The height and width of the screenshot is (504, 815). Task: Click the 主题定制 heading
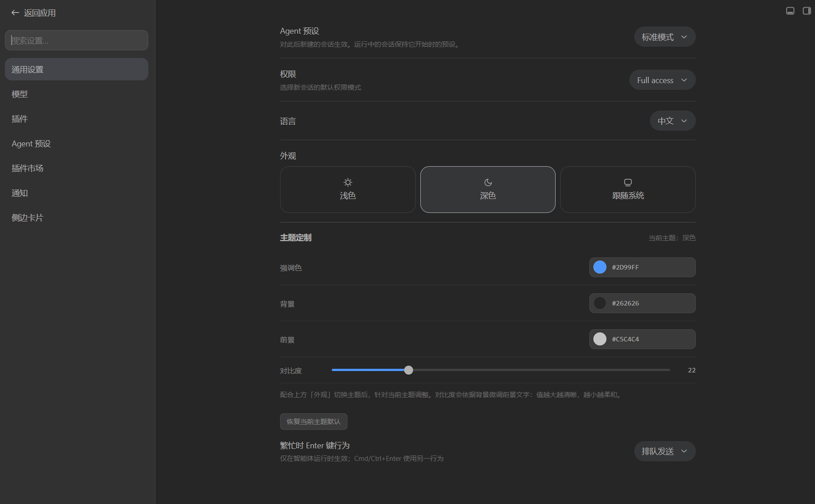click(296, 238)
